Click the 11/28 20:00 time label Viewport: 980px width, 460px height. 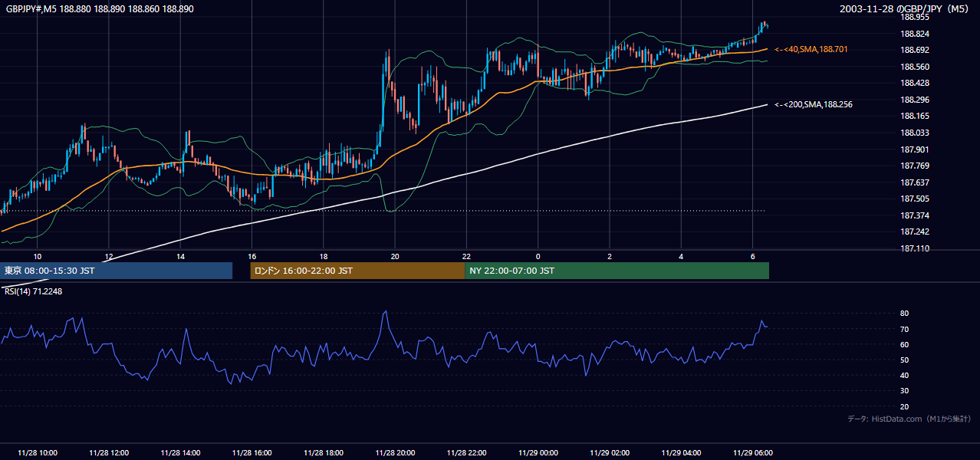click(x=395, y=452)
